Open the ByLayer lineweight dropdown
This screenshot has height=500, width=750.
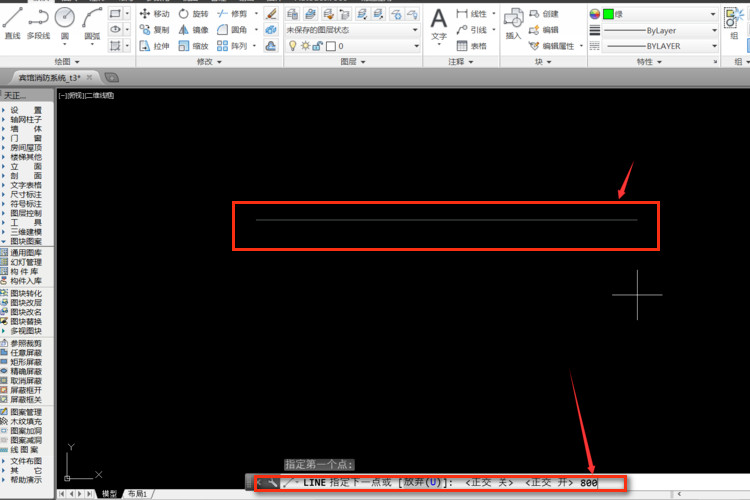660,31
